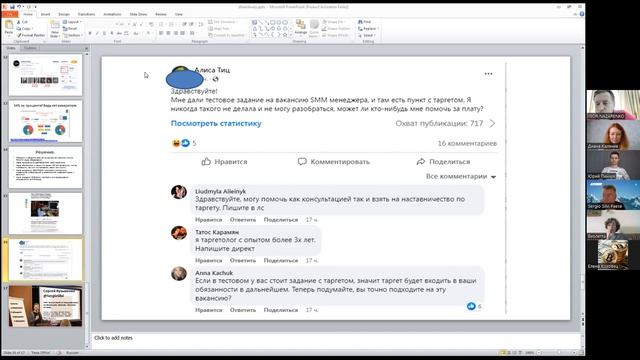Align text left in Paragraph group
The height and width of the screenshot is (360, 640).
tap(161, 33)
